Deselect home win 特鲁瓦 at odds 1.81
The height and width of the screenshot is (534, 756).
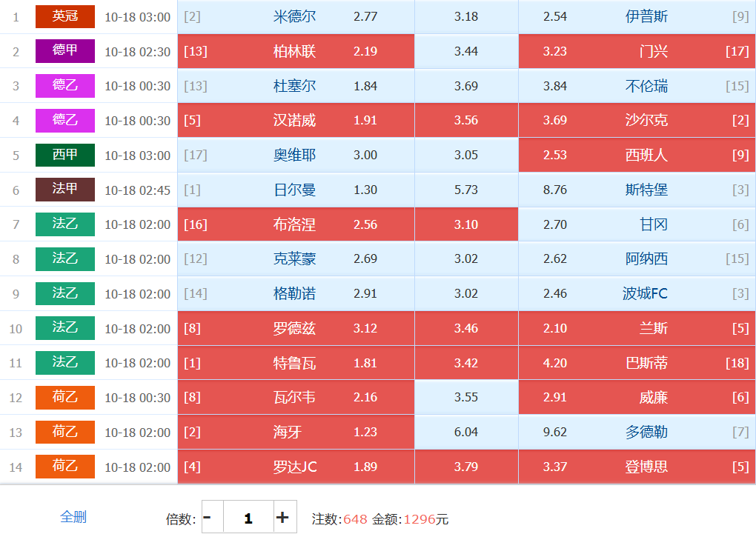tap(296, 363)
